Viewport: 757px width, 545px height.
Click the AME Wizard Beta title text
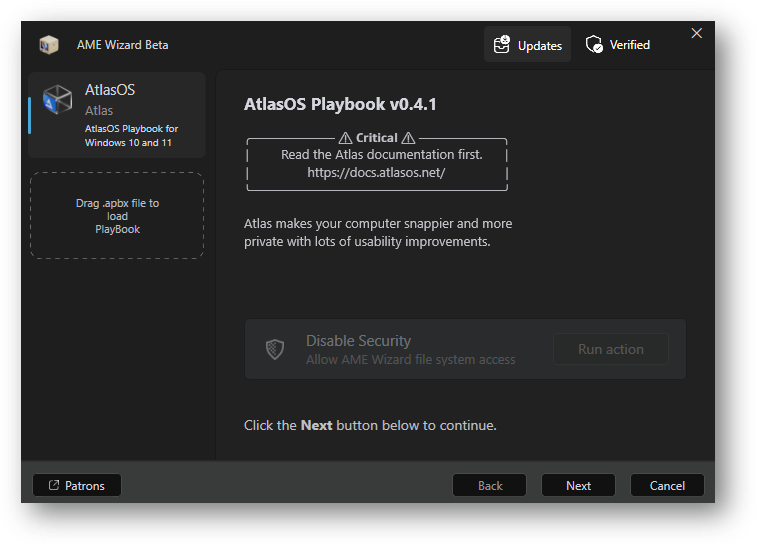click(123, 45)
